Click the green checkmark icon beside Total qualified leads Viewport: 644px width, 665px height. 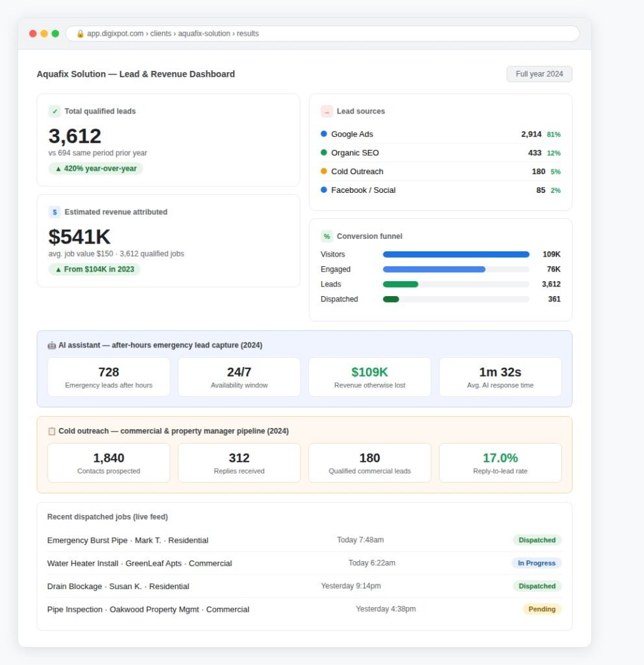[x=55, y=111]
